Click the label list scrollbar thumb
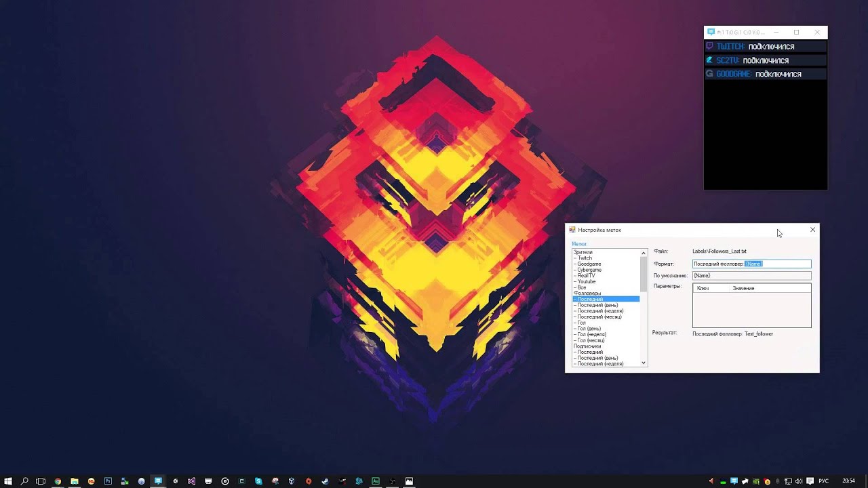This screenshot has height=488, width=868. point(644,274)
